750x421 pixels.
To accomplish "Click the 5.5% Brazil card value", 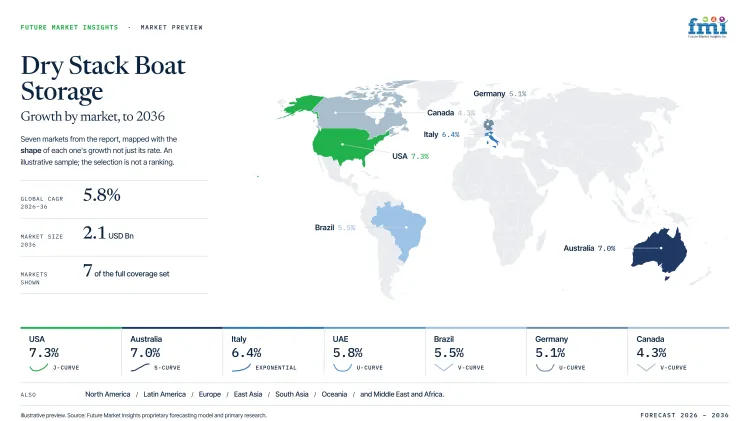I will 449,353.
